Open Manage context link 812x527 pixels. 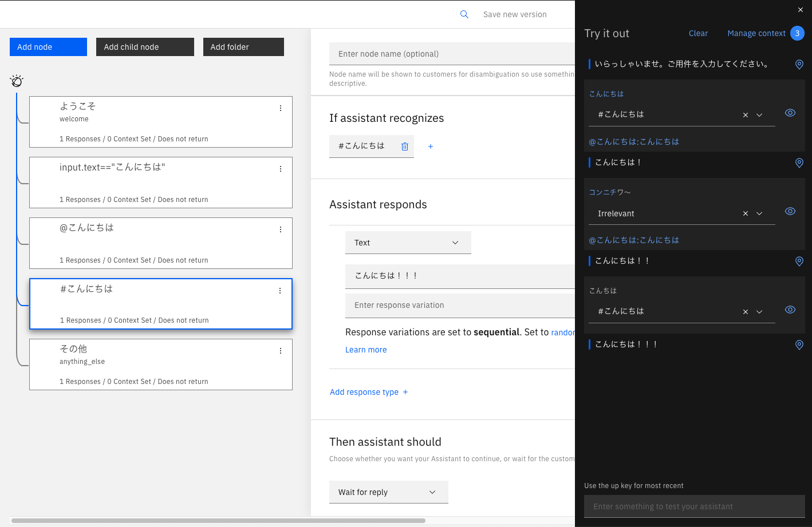pyautogui.click(x=756, y=33)
